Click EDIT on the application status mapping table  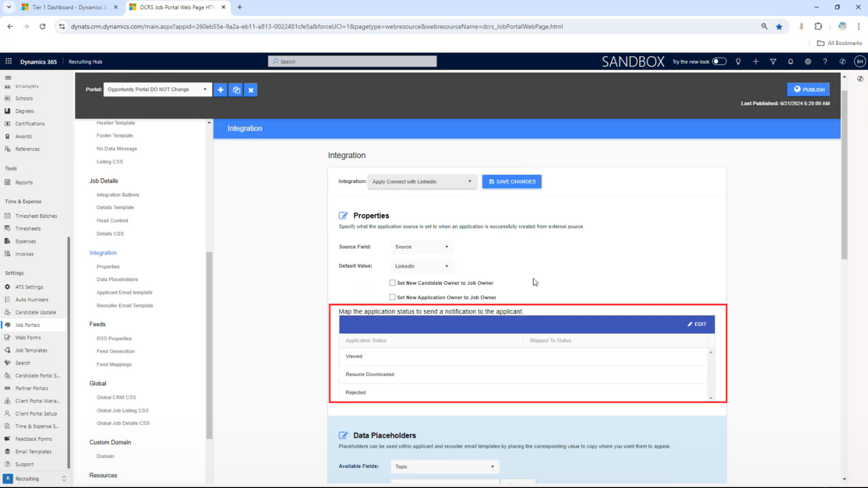pos(697,324)
